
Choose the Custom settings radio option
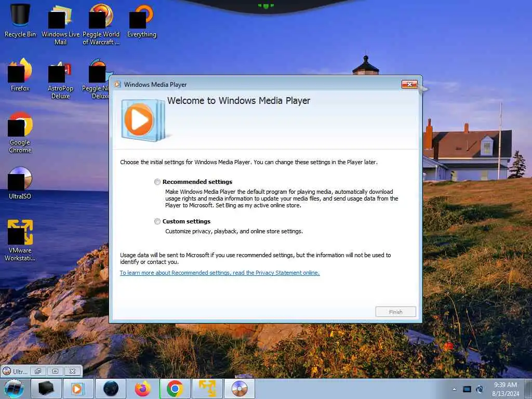(157, 221)
